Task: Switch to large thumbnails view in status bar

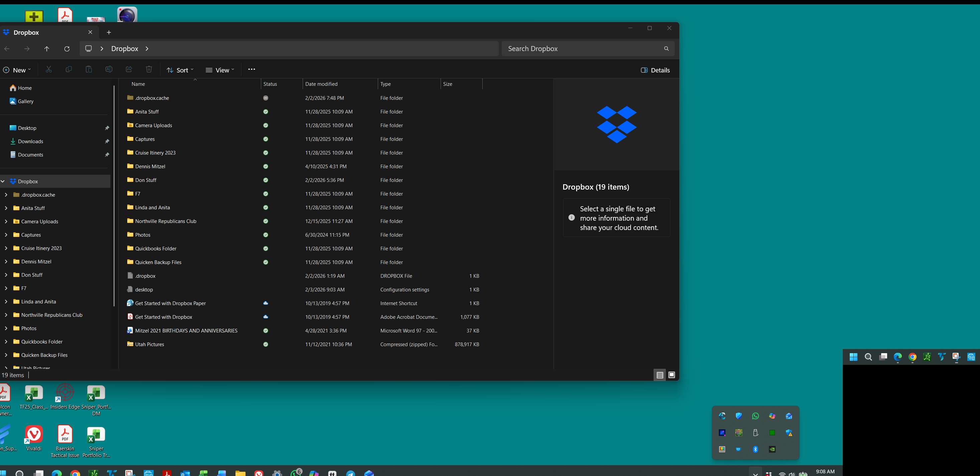Action: tap(672, 375)
